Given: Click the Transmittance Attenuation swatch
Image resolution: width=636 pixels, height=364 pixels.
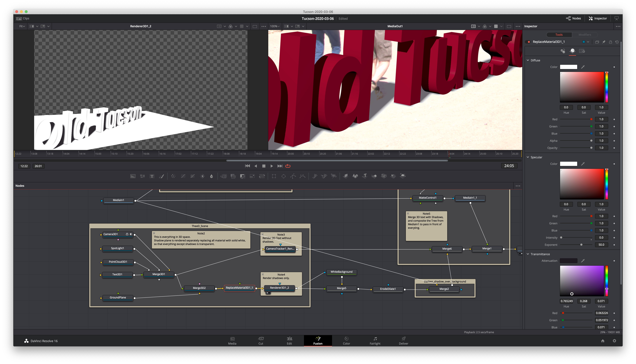Looking at the screenshot, I should (x=569, y=261).
